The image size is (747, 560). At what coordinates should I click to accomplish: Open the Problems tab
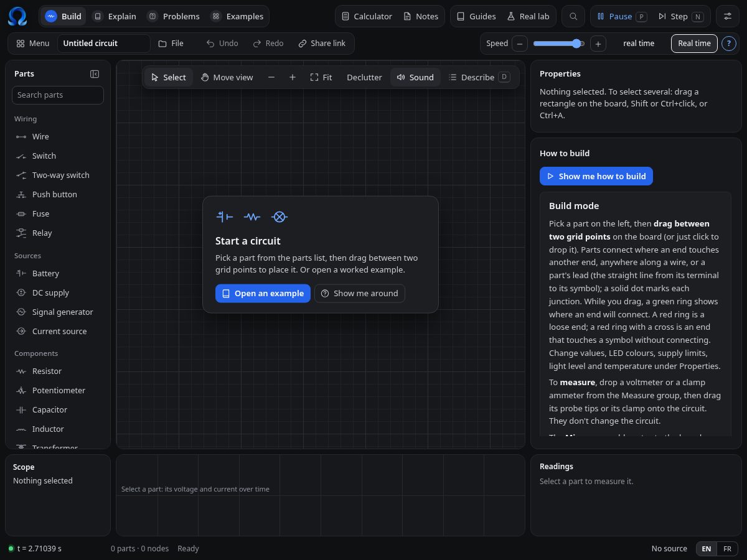click(174, 16)
